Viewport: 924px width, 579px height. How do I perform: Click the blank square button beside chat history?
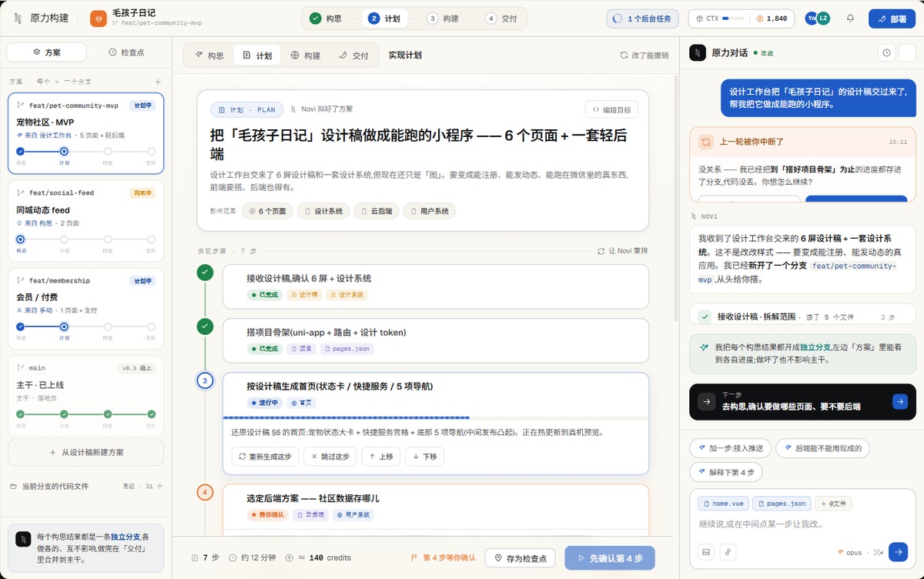pos(907,53)
